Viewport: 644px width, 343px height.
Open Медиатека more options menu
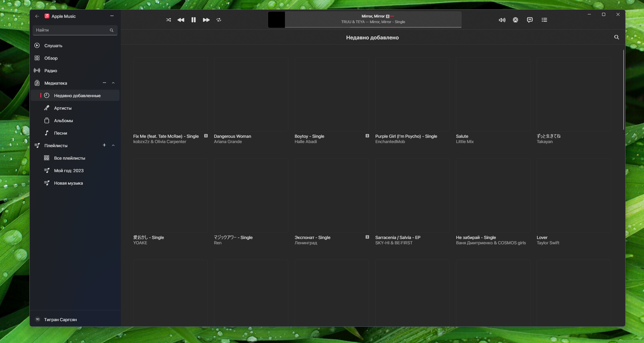tap(104, 83)
